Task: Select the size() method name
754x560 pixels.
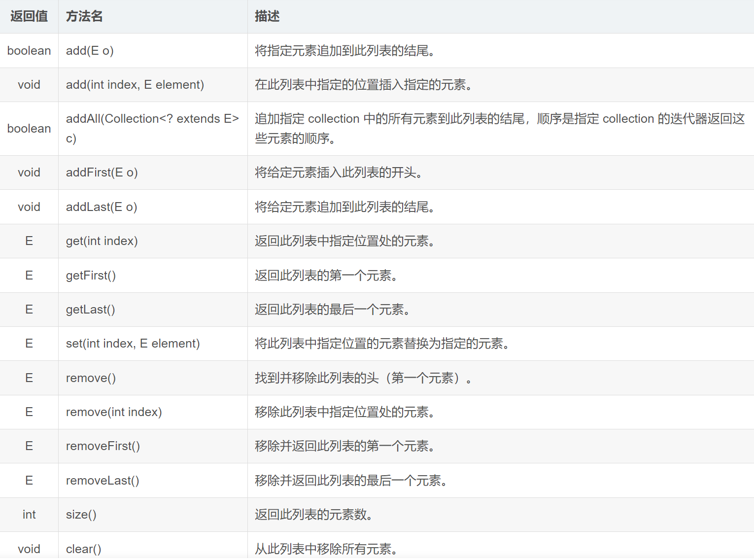Action: pos(81,514)
